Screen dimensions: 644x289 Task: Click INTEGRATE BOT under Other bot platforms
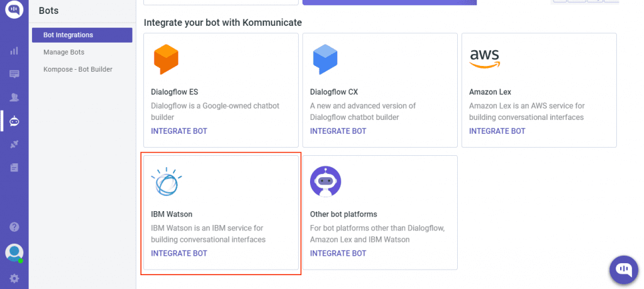click(338, 253)
